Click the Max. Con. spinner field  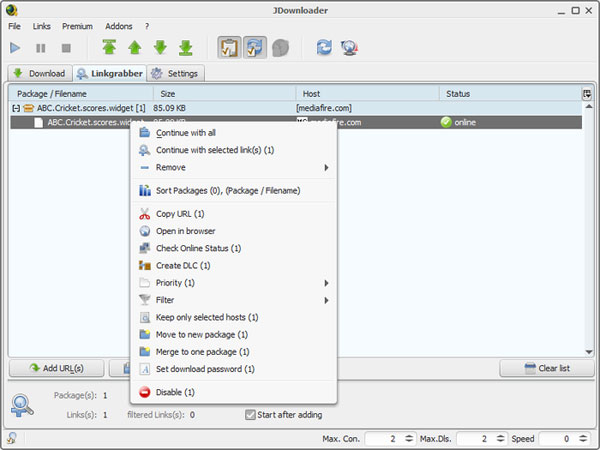[385, 439]
